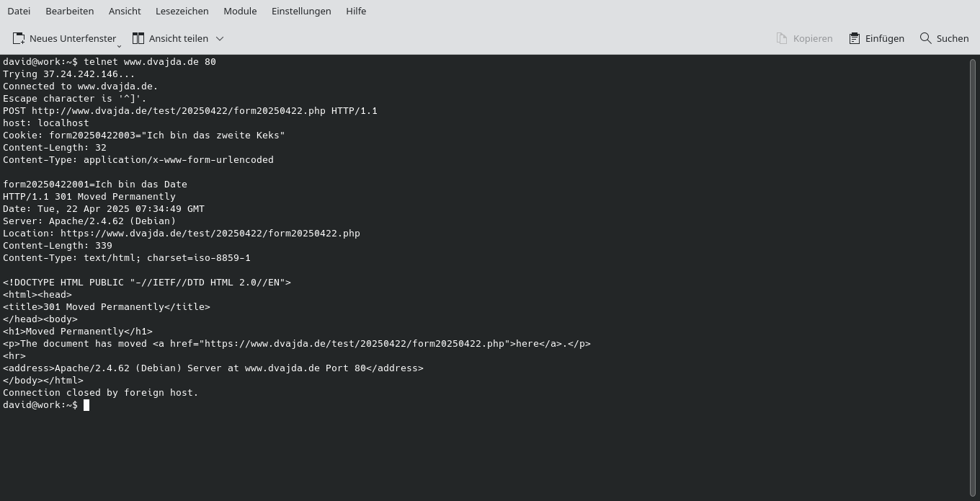The width and height of the screenshot is (980, 501).
Task: Open the Datei menu
Action: (19, 11)
